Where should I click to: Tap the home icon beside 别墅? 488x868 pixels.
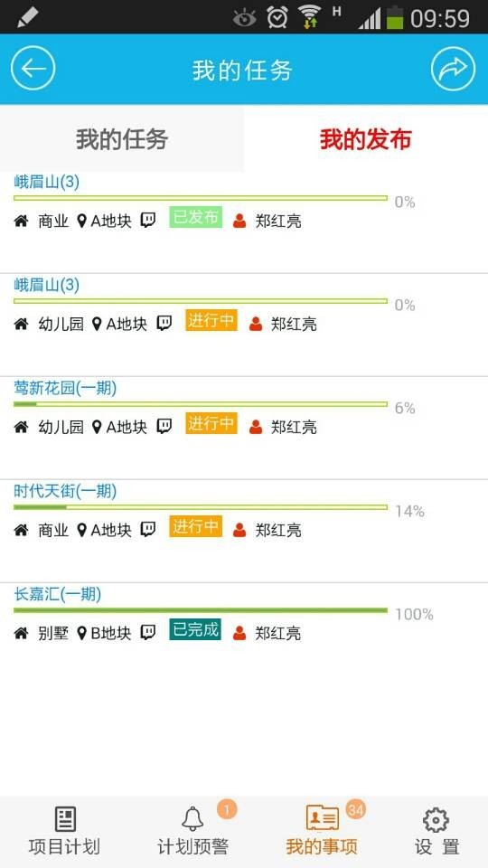tap(21, 633)
